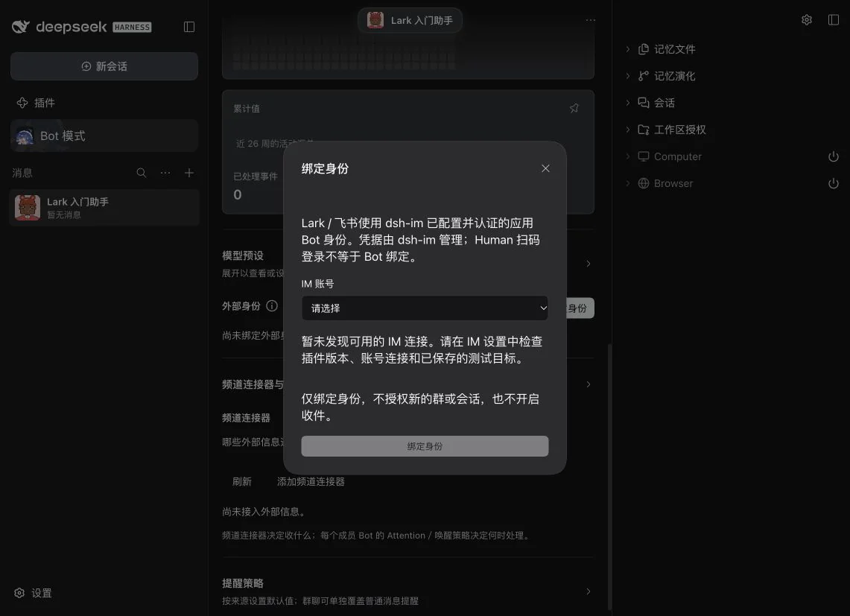The width and height of the screenshot is (850, 616).
Task: Click the partially hidden 身份 button
Action: coord(580,308)
